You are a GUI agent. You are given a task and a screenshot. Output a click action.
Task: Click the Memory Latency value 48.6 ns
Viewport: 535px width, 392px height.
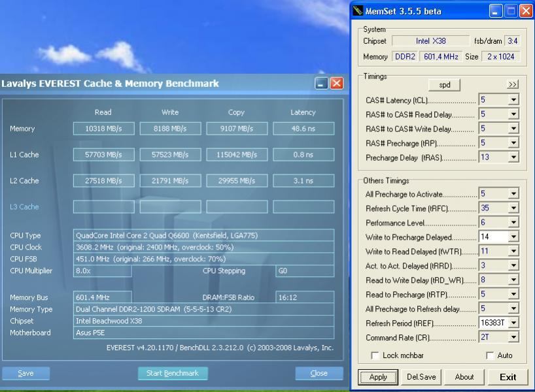pyautogui.click(x=303, y=129)
